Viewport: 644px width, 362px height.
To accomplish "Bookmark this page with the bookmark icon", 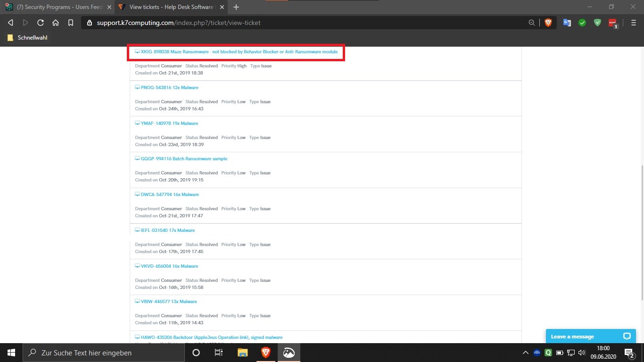I will [x=71, y=23].
